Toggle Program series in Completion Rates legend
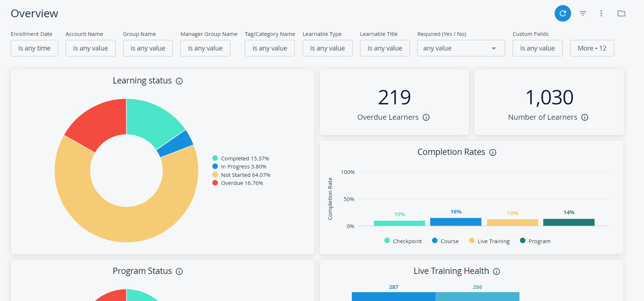 coord(535,241)
